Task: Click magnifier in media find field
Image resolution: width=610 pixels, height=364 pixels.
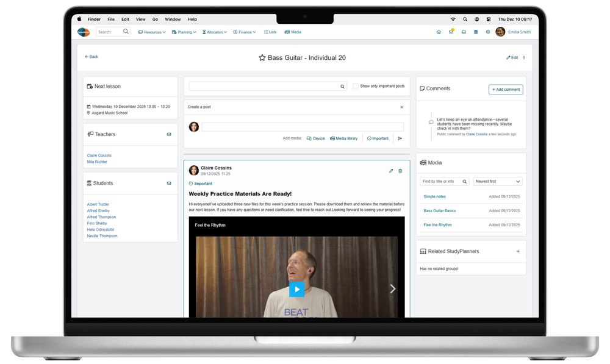Action: coord(464,182)
